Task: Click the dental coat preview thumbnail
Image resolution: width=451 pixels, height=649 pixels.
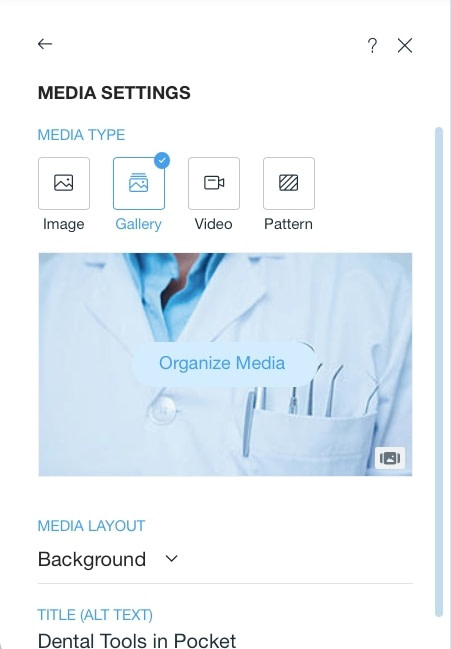Action: [x=225, y=365]
